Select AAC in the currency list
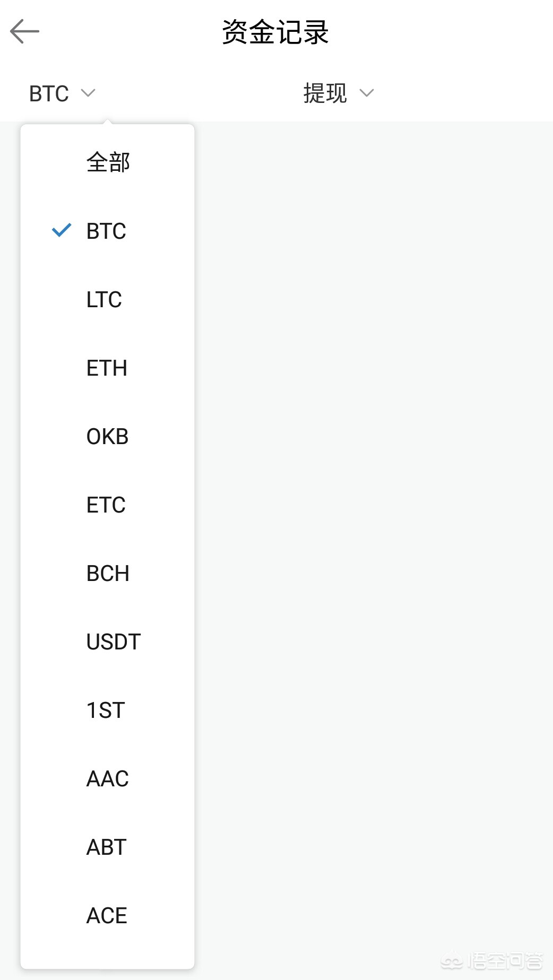The height and width of the screenshot is (980, 553). 107,779
